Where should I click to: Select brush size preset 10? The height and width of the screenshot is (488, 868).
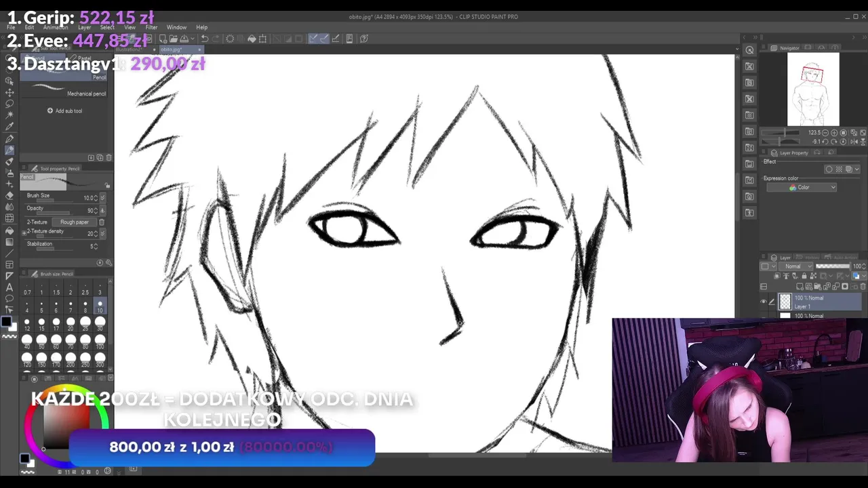pyautogui.click(x=100, y=304)
